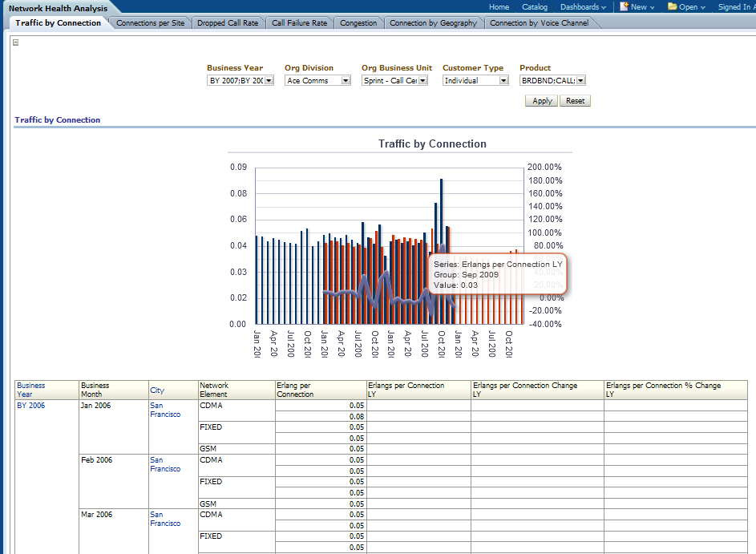Viewport: 756px width, 554px height.
Task: Click the Catalog link in header
Action: point(535,6)
